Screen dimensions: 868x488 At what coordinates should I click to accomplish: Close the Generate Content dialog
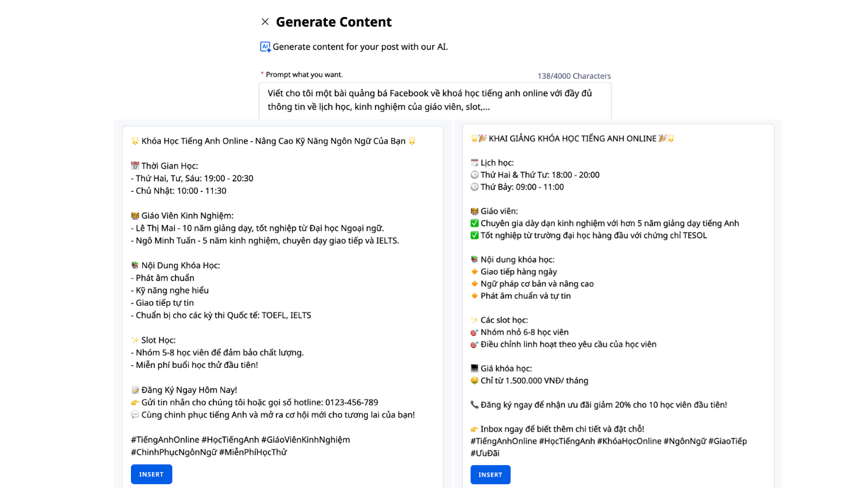point(265,22)
